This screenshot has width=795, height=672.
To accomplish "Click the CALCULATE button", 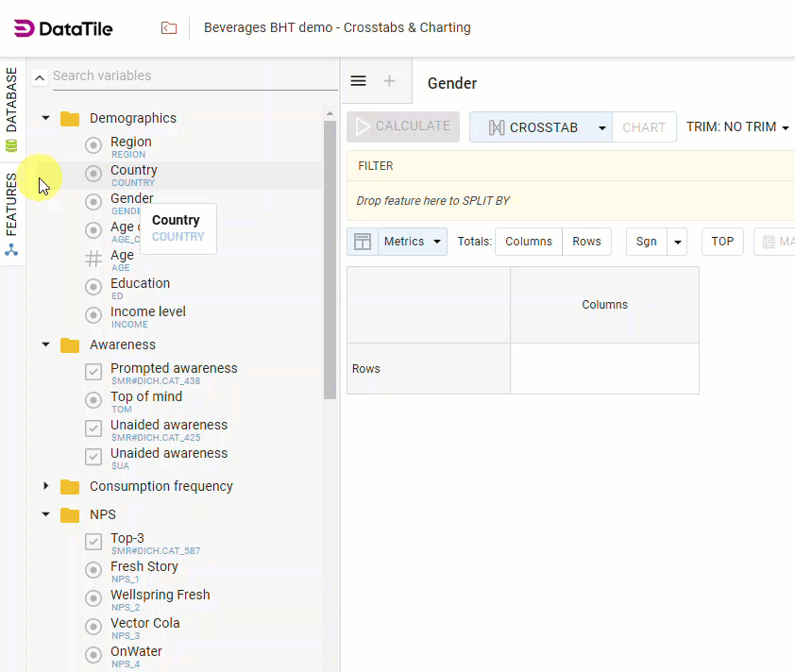I will pyautogui.click(x=402, y=126).
